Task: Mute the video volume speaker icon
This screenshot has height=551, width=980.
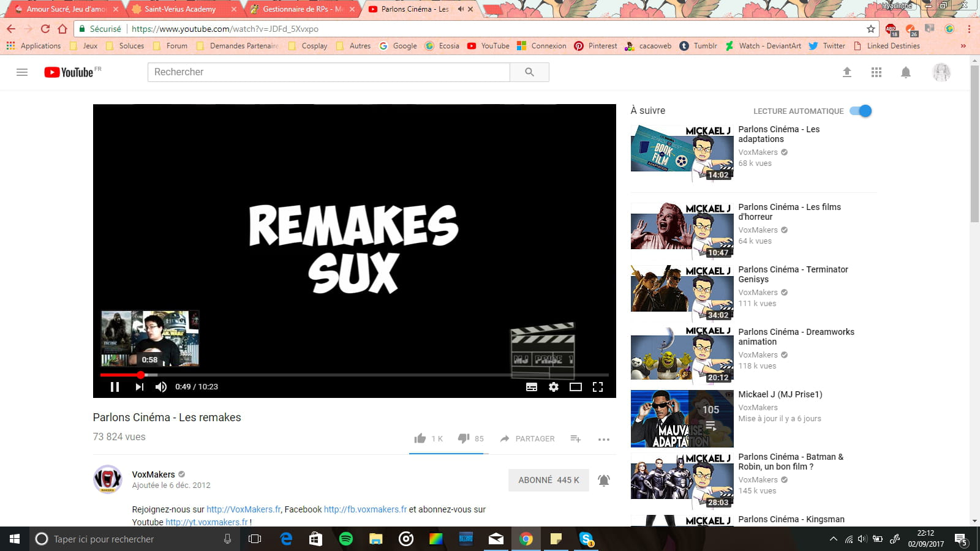Action: coord(161,387)
